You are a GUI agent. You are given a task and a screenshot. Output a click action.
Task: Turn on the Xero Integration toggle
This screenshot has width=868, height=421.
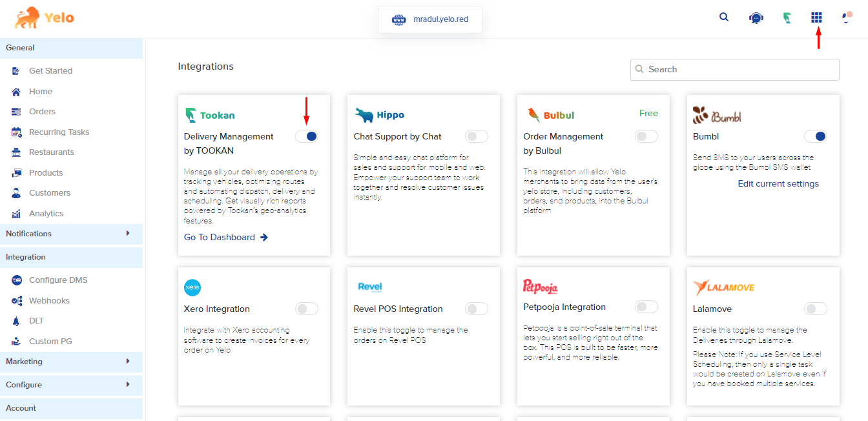coord(307,309)
